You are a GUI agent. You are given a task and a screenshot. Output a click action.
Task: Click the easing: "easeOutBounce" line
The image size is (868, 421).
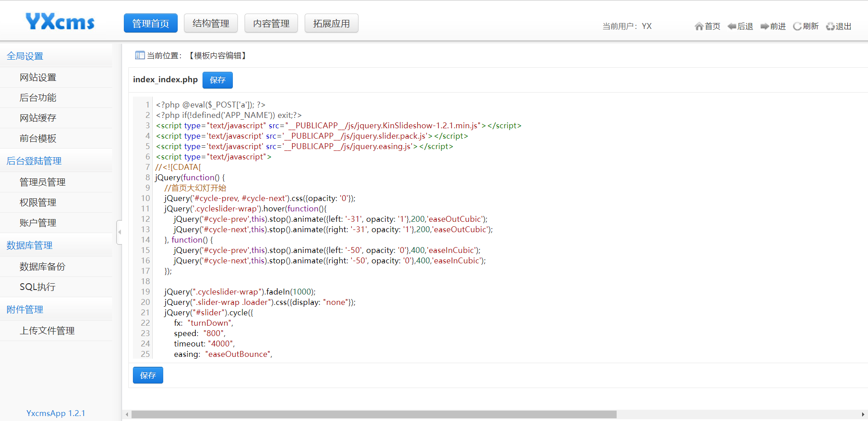(223, 354)
